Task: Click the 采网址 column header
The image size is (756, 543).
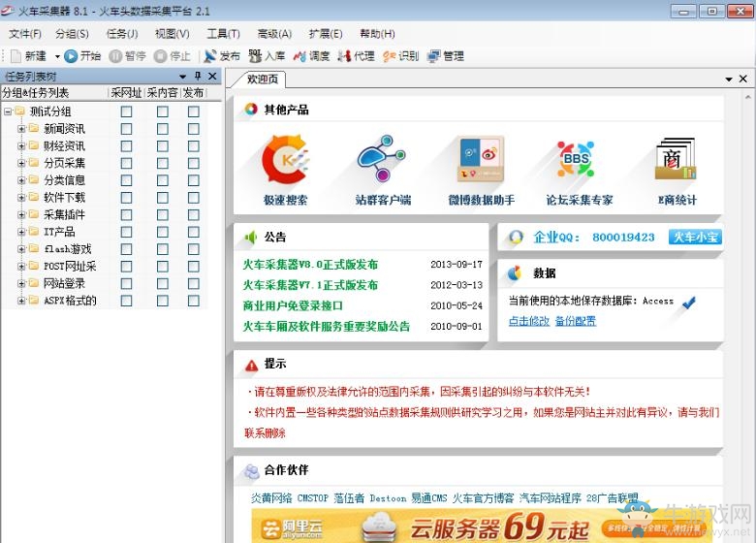Action: click(x=126, y=92)
